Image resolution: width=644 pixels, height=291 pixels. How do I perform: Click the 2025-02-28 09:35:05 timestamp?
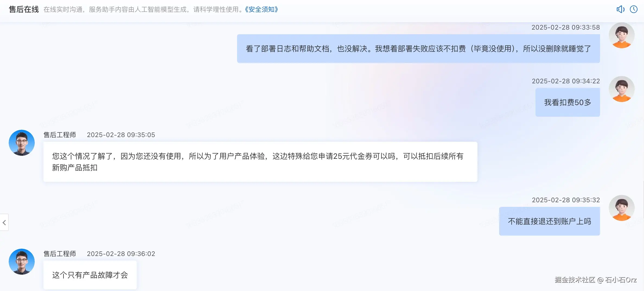click(121, 135)
